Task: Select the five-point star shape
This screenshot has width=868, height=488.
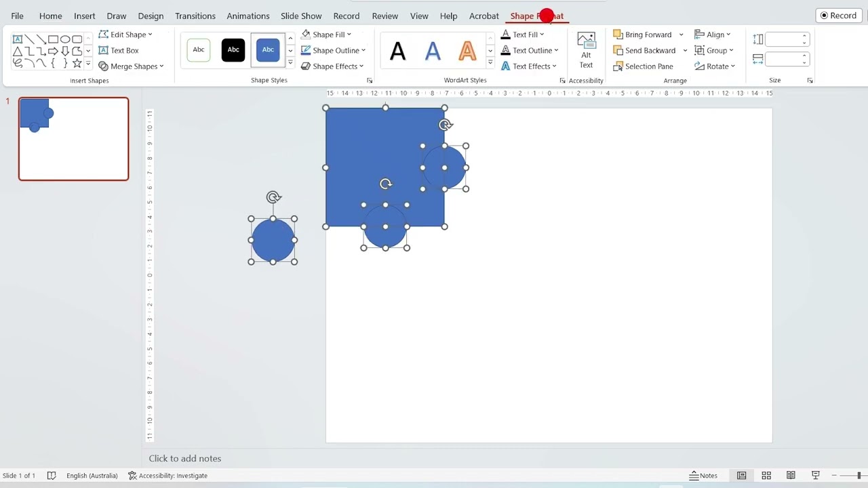Action: [x=77, y=63]
